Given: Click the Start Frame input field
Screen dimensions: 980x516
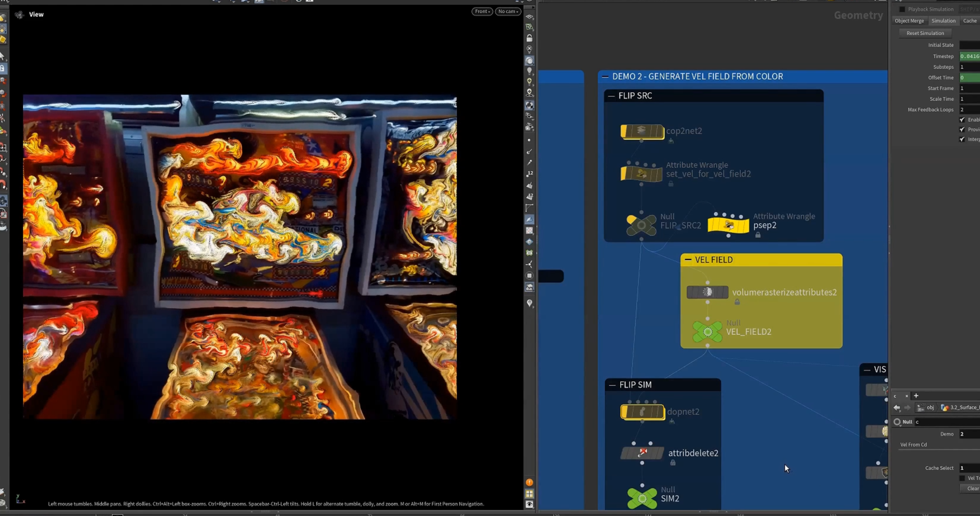Looking at the screenshot, I should click(969, 88).
